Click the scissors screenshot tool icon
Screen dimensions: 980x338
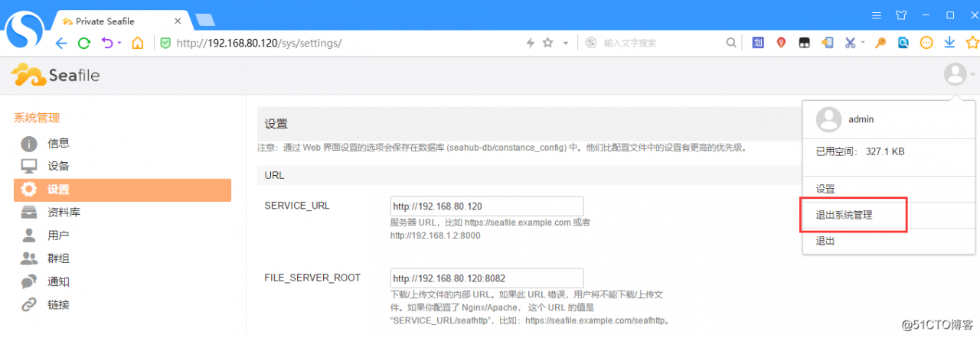click(851, 43)
